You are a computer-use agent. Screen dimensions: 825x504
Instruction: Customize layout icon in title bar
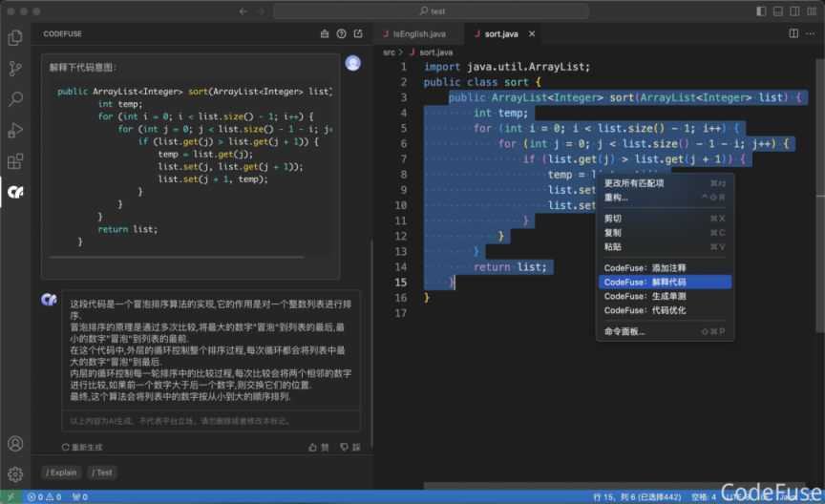tap(812, 11)
